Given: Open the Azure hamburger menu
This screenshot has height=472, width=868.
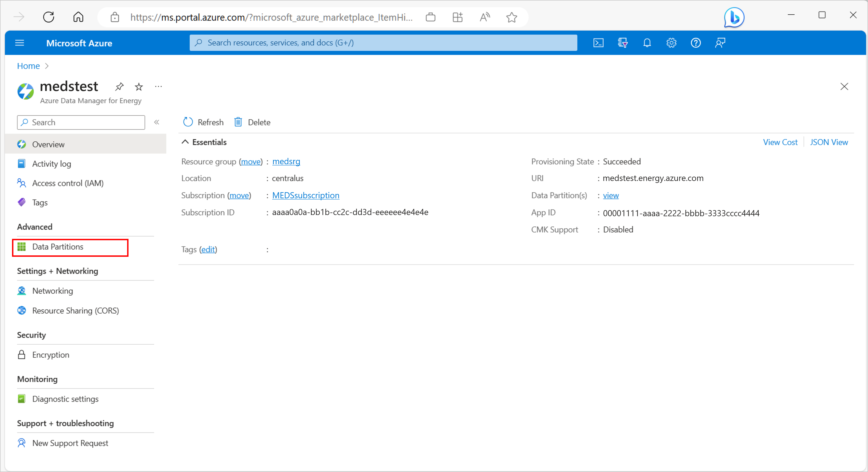Looking at the screenshot, I should click(20, 43).
